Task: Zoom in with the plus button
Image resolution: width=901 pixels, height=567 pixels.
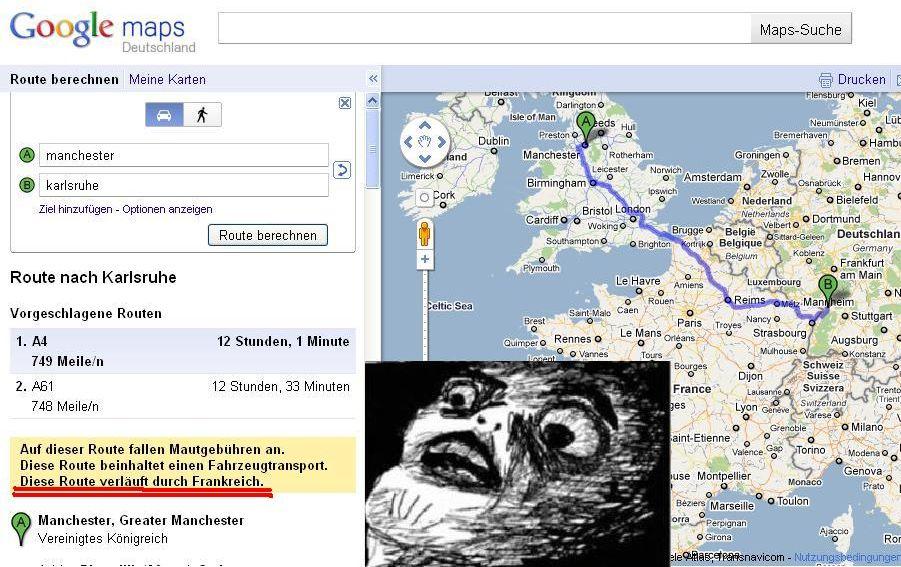Action: (425, 260)
